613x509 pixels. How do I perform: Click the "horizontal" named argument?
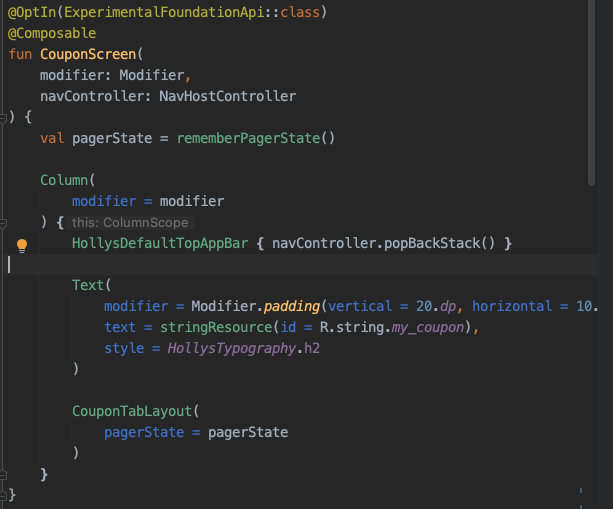tap(512, 306)
